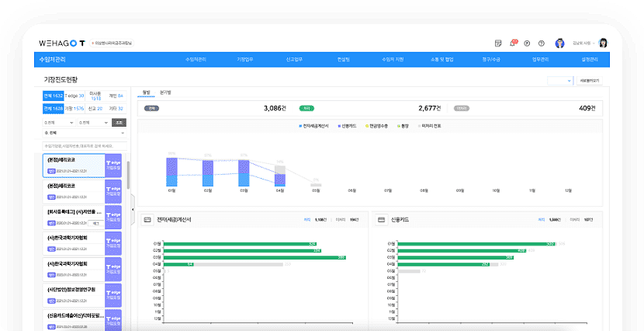Click the 01월 green bar in 신용카드 chart
The width and height of the screenshot is (644, 331).
[476, 244]
